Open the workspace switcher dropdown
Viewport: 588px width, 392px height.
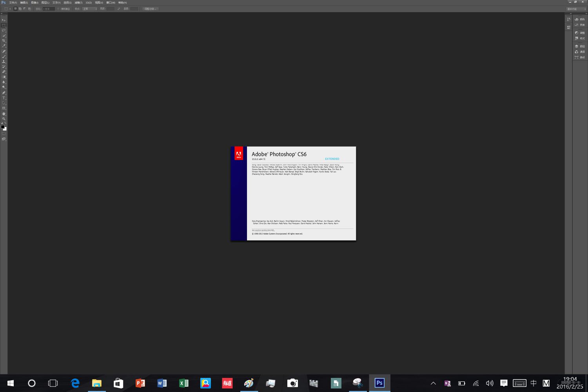tap(576, 9)
